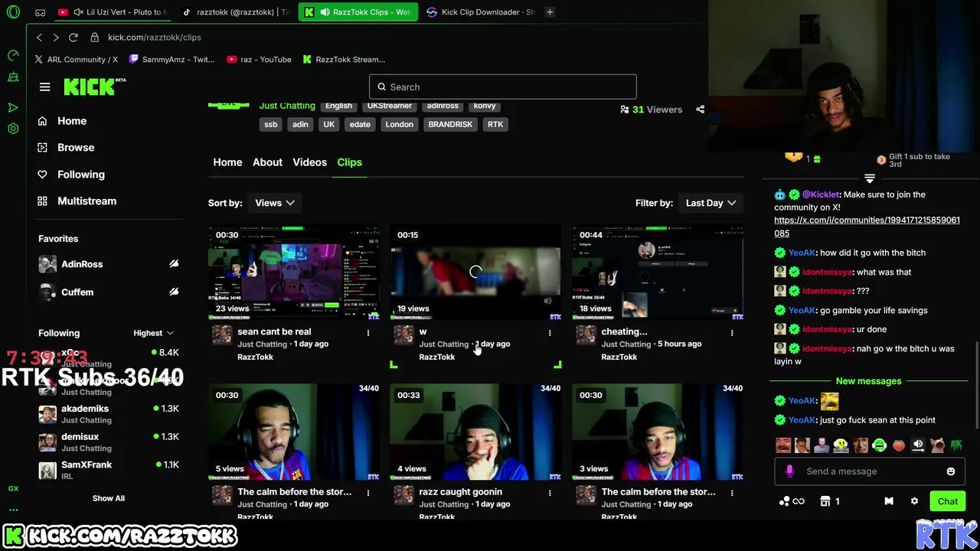The width and height of the screenshot is (980, 551).
Task: Open raz - YouTube bookmark
Action: 259,59
